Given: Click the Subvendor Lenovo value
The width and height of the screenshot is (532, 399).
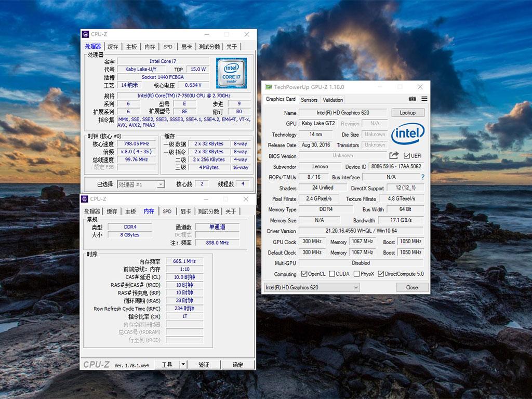Looking at the screenshot, I should 320,166.
